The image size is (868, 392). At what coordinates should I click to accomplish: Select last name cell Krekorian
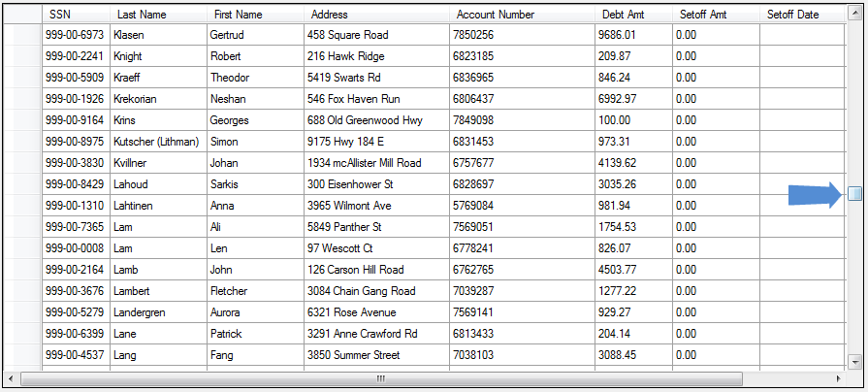coord(158,99)
